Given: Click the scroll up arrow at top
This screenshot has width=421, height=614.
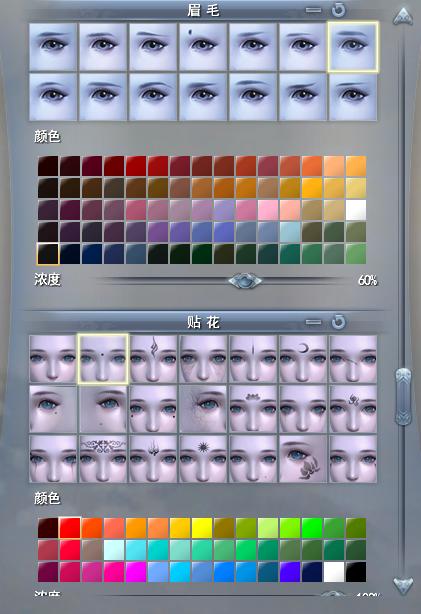Looking at the screenshot, I should (x=403, y=16).
